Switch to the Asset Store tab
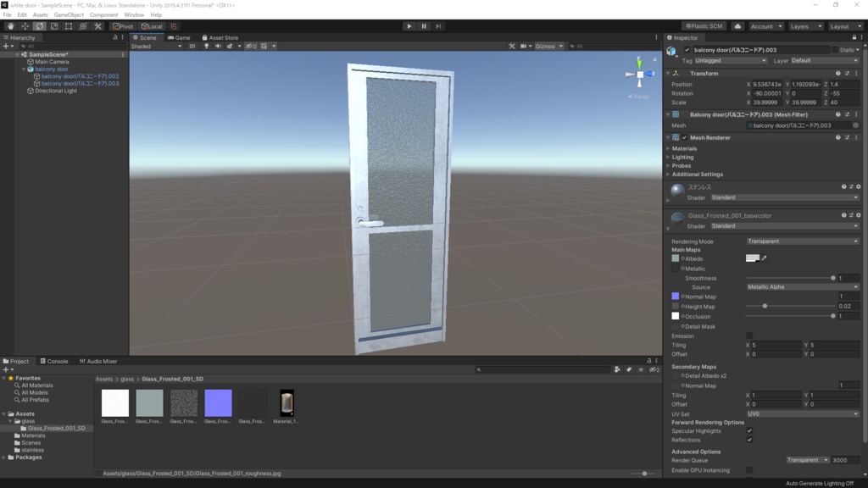This screenshot has width=868, height=488. (x=220, y=37)
